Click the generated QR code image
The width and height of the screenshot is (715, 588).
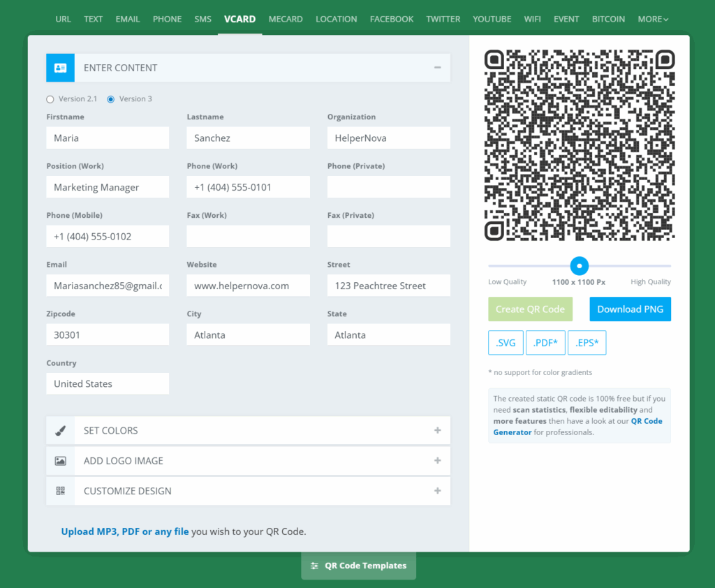(x=580, y=145)
